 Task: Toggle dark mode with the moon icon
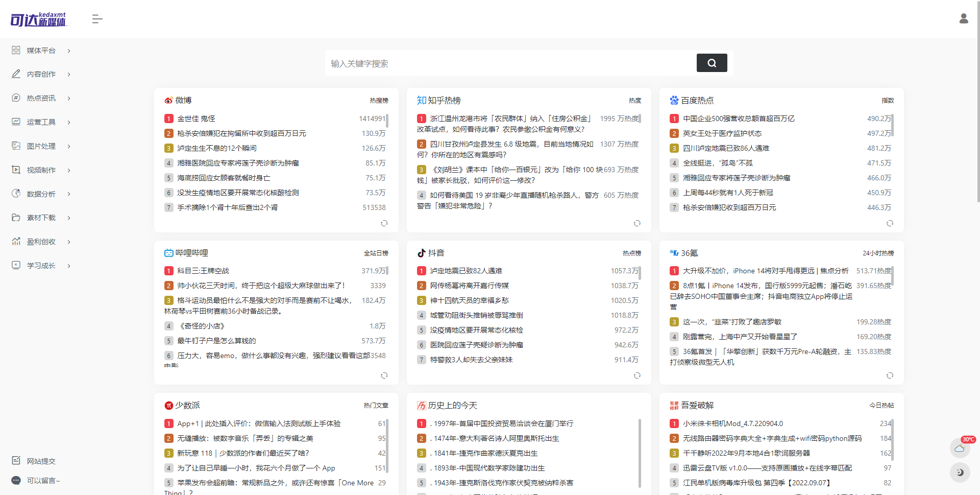point(960,473)
